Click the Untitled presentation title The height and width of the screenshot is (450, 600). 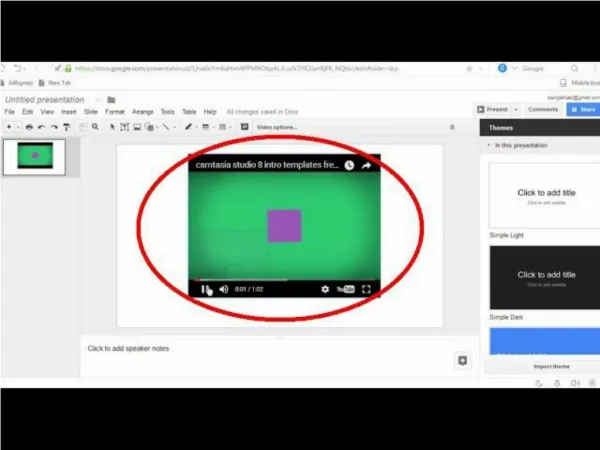44,99
